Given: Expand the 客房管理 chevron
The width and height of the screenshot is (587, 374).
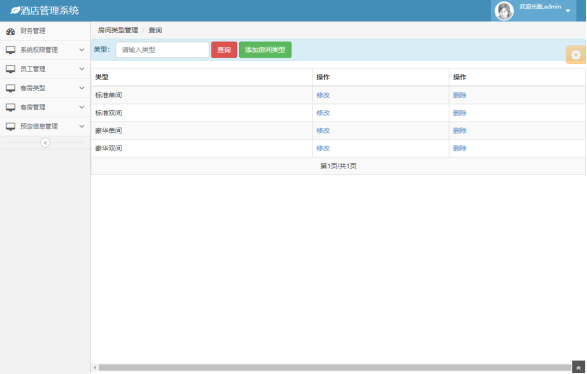Looking at the screenshot, I should pos(82,107).
